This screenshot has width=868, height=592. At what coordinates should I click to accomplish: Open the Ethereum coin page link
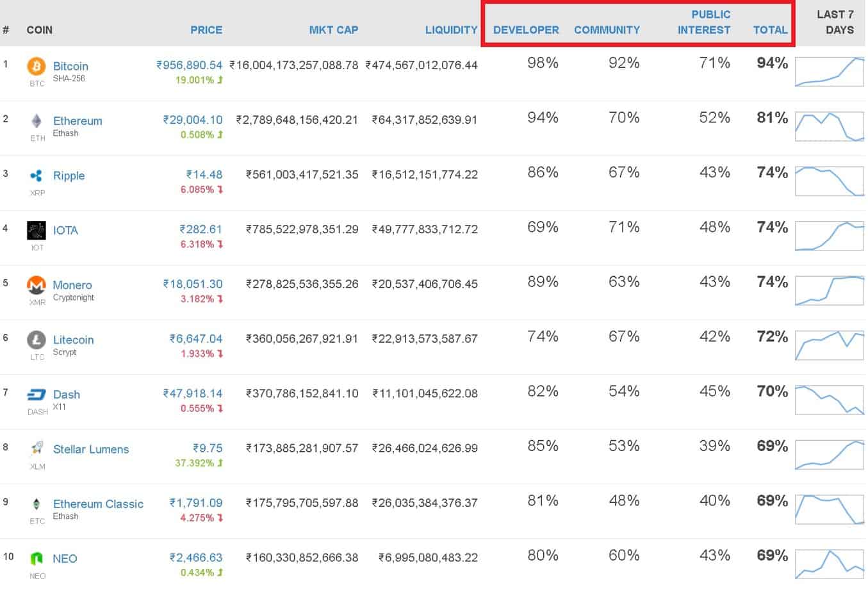point(78,121)
